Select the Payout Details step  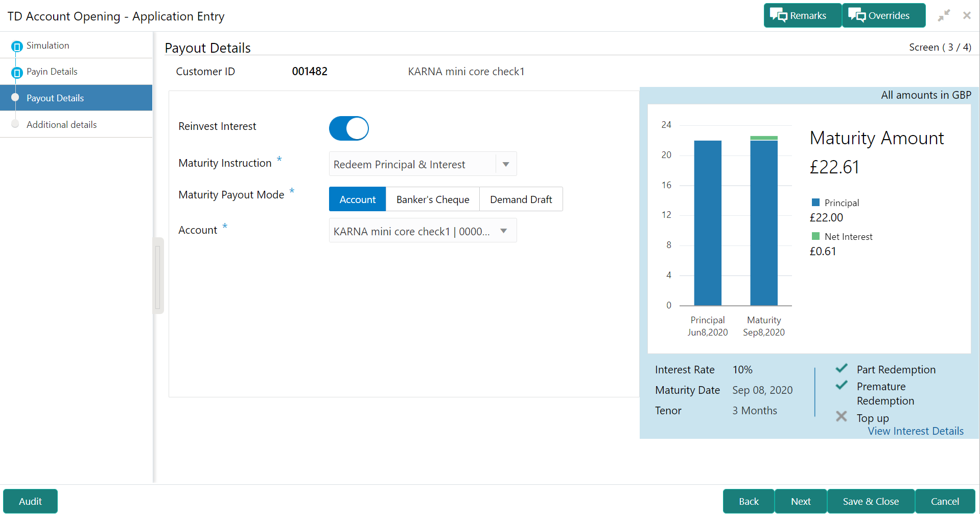click(x=76, y=98)
